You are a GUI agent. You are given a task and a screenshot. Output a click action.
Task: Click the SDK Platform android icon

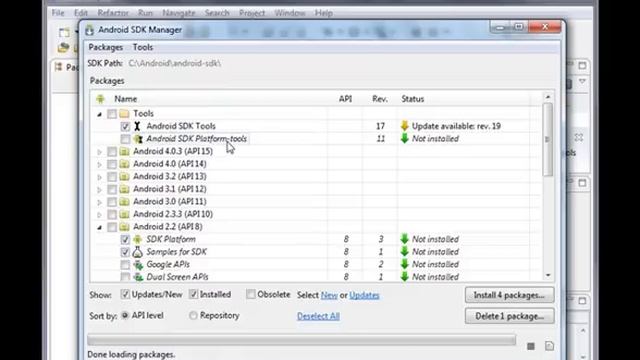(x=138, y=239)
